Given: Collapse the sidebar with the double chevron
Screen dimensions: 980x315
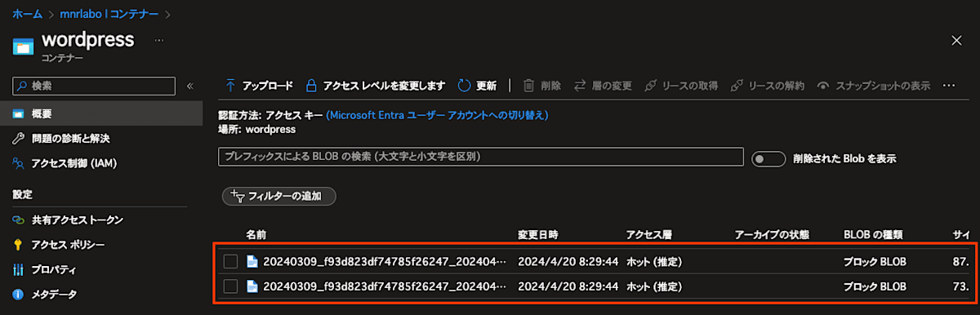Looking at the screenshot, I should [189, 86].
